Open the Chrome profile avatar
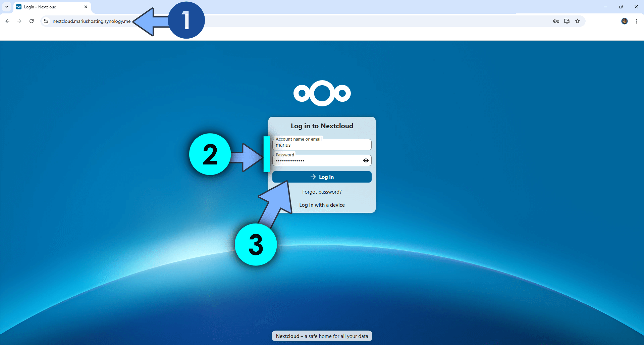The image size is (644, 345). pos(625,21)
